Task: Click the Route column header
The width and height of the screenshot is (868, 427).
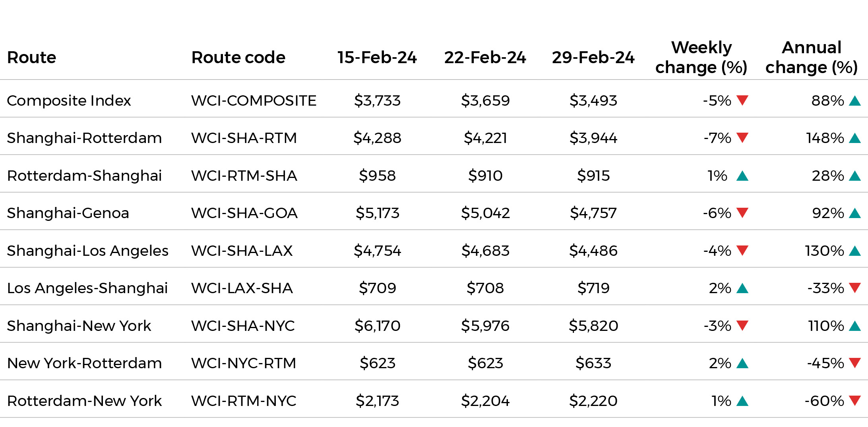Action: click(x=32, y=58)
